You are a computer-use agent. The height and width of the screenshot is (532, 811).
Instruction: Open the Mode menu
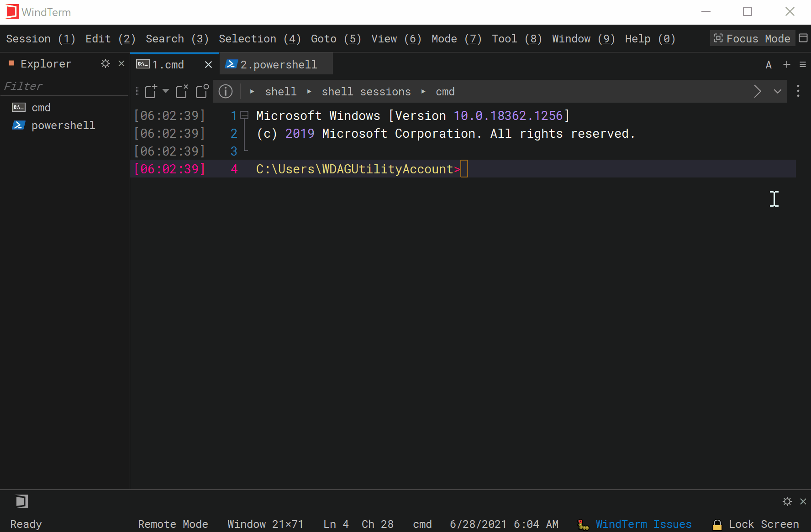click(x=457, y=39)
